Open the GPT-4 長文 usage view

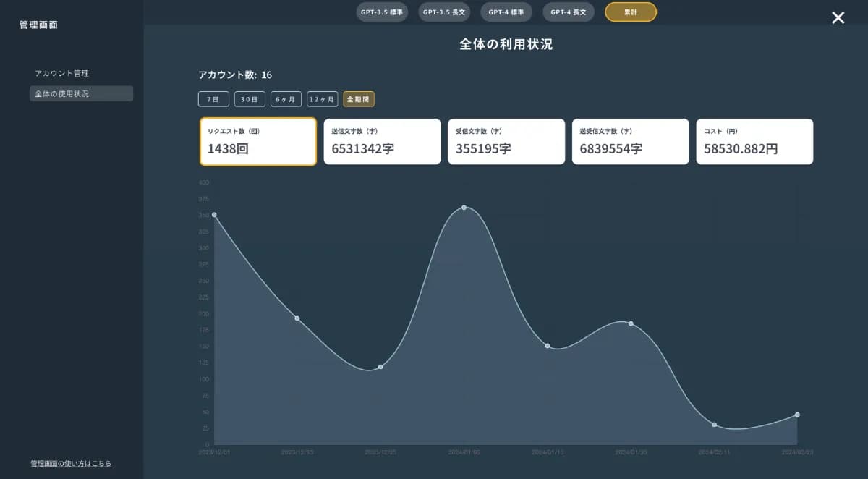coord(568,12)
